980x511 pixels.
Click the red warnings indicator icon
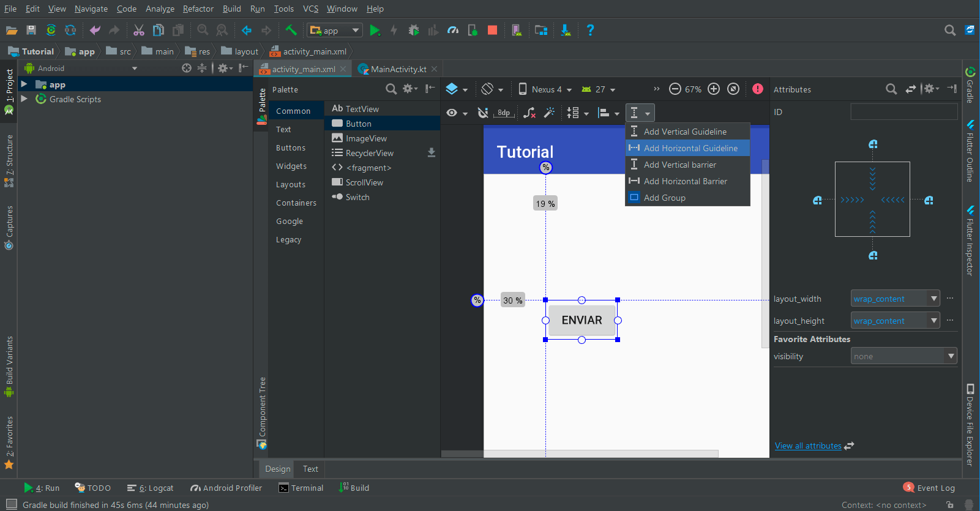coord(758,89)
